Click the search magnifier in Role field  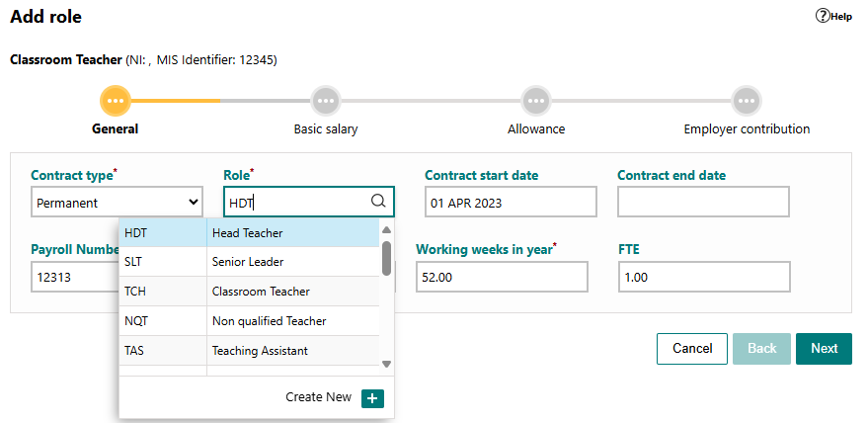pyautogui.click(x=378, y=202)
